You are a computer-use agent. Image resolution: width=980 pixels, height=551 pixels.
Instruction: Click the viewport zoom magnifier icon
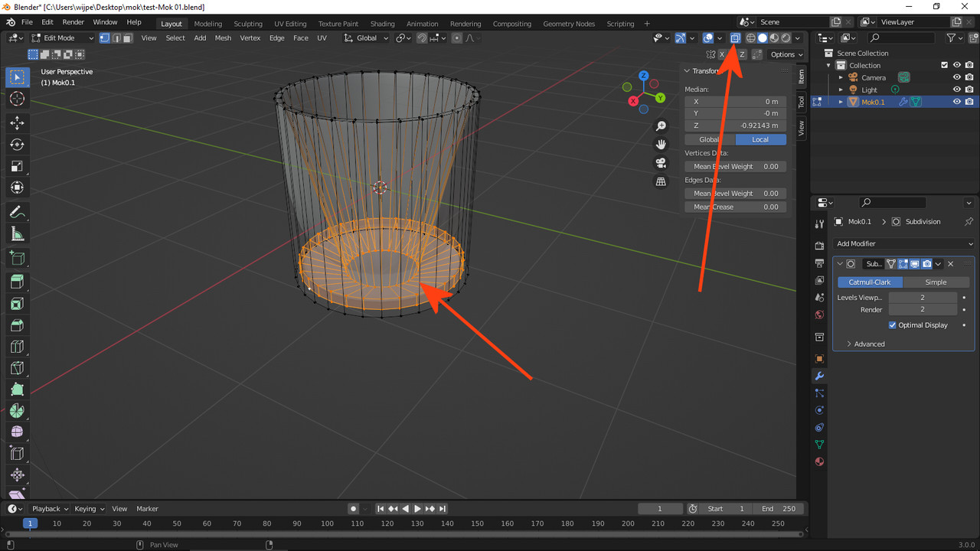click(x=661, y=126)
